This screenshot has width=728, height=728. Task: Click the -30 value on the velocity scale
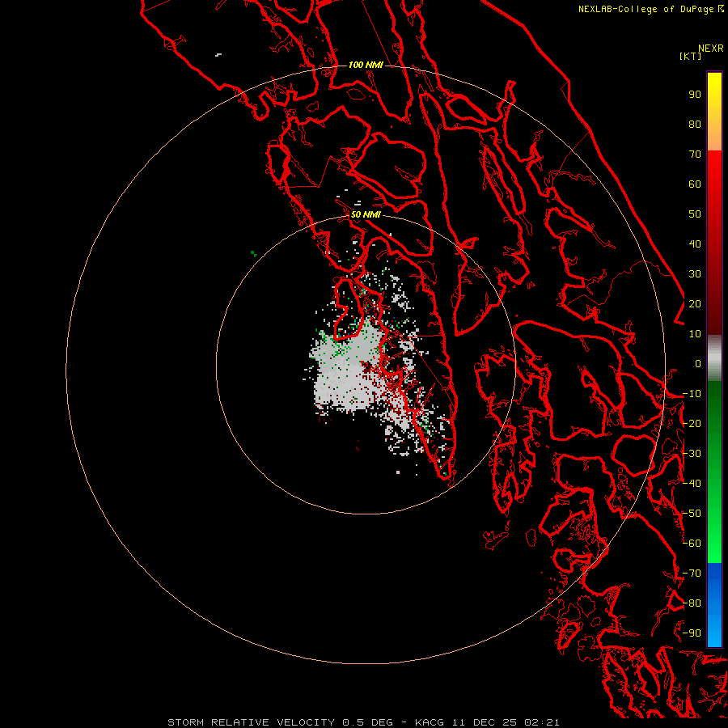[x=692, y=454]
